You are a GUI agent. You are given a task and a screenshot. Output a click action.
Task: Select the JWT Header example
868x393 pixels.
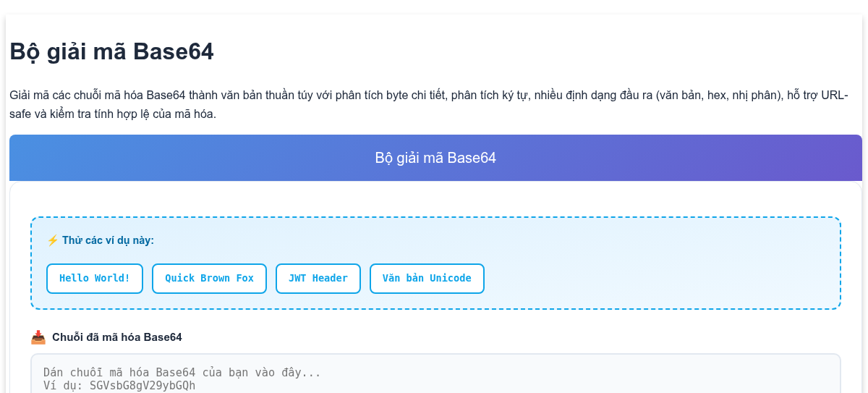pyautogui.click(x=318, y=279)
